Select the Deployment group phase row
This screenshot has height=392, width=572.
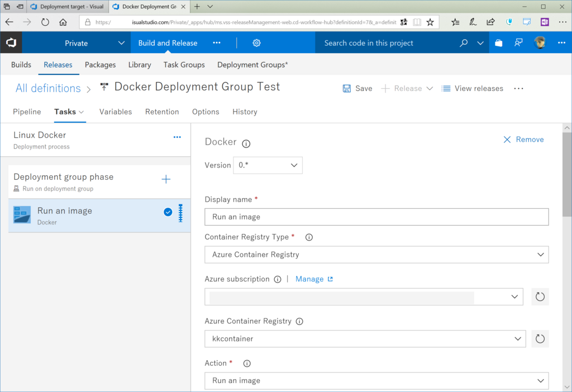[99, 182]
